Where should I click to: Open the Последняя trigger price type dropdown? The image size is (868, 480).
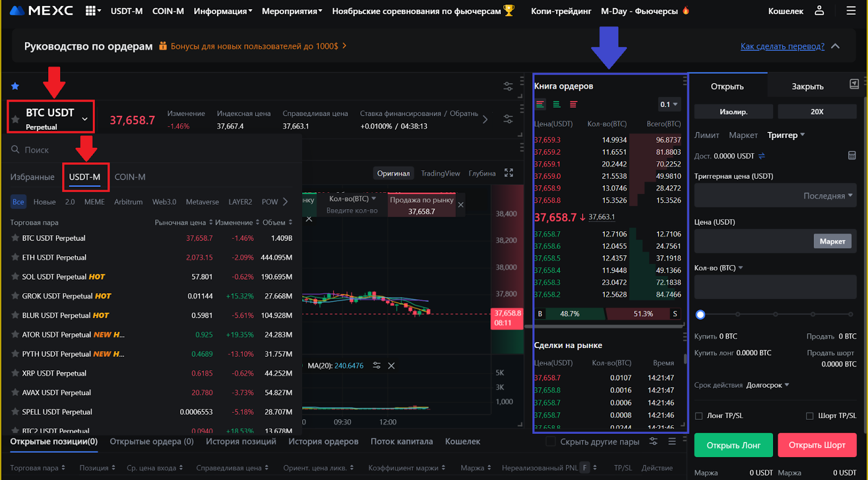827,196
